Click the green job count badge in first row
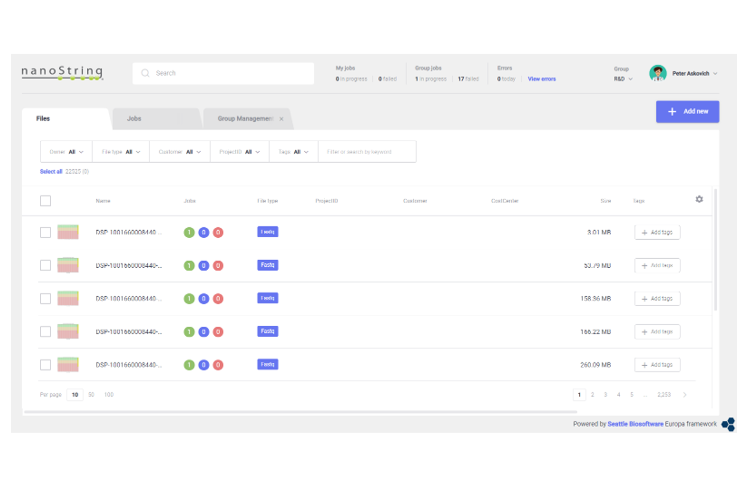 click(x=189, y=232)
